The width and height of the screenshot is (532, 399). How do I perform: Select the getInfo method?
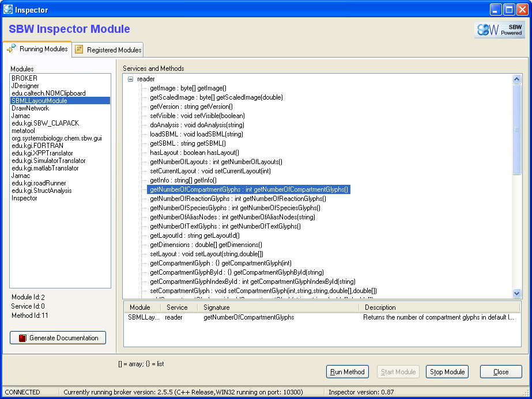click(183, 180)
